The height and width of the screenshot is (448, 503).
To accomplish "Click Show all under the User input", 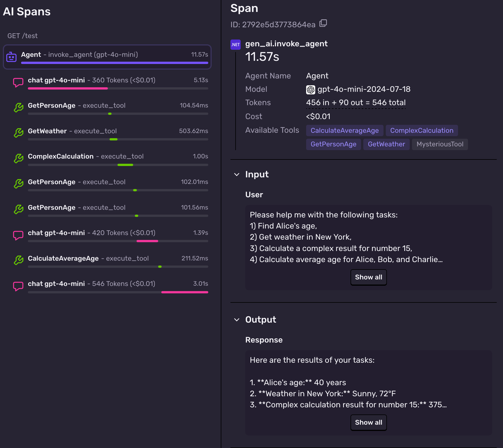I will 368,277.
